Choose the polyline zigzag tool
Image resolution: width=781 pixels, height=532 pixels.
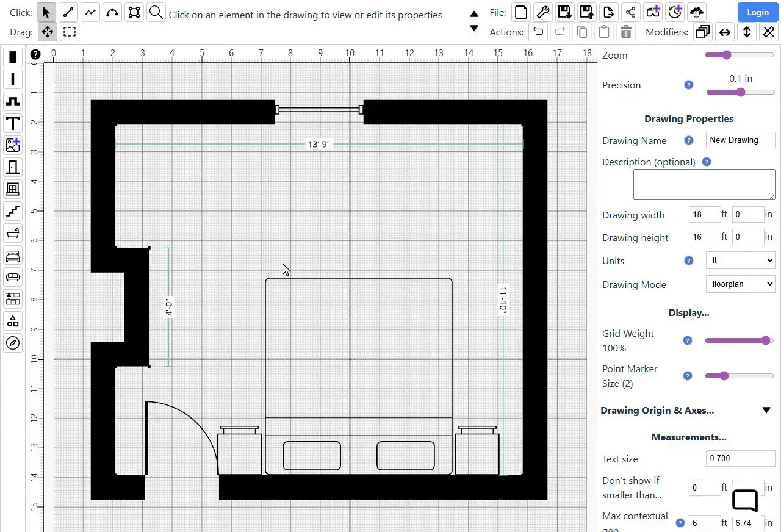[x=90, y=12]
